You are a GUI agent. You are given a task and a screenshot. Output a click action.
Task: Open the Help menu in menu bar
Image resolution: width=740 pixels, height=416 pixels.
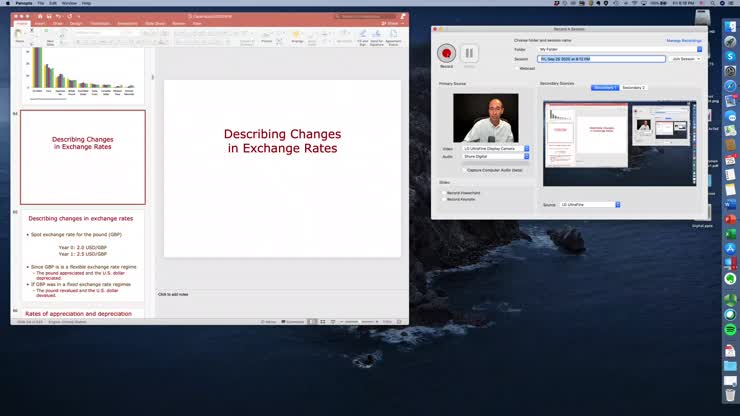[86, 3]
